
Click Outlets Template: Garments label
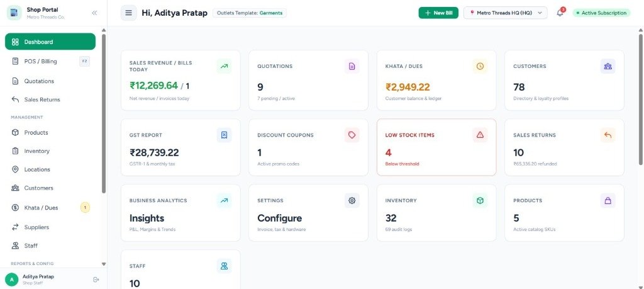(x=250, y=13)
